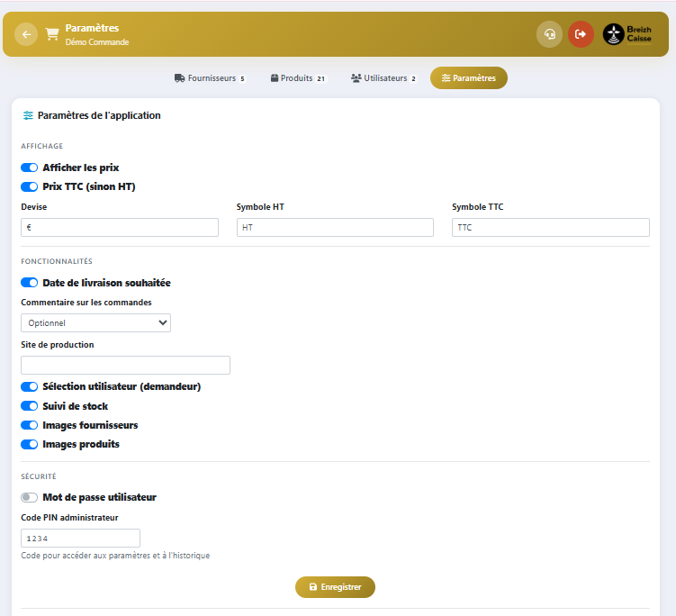The image size is (676, 616).
Task: Enable Mot de passe utilisateur toggle
Action: [29, 497]
